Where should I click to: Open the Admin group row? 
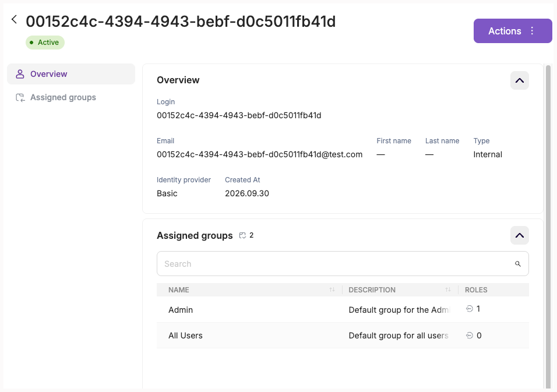(343, 310)
